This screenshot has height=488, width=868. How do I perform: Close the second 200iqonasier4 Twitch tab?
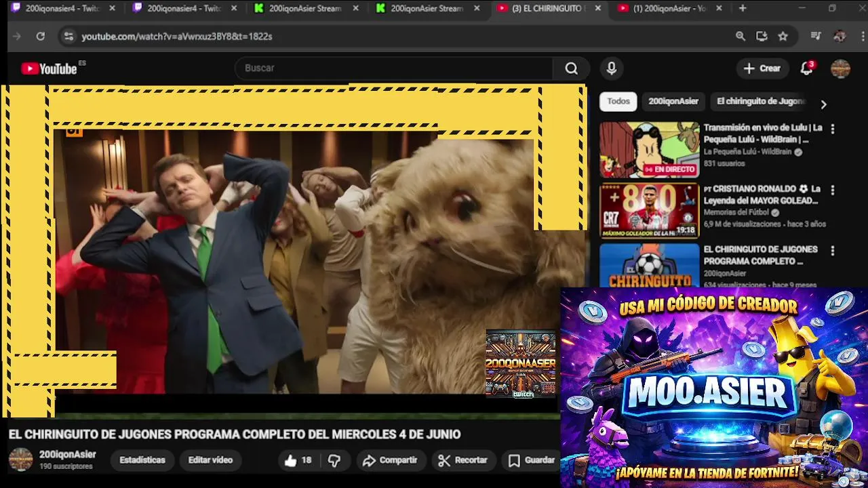point(234,8)
